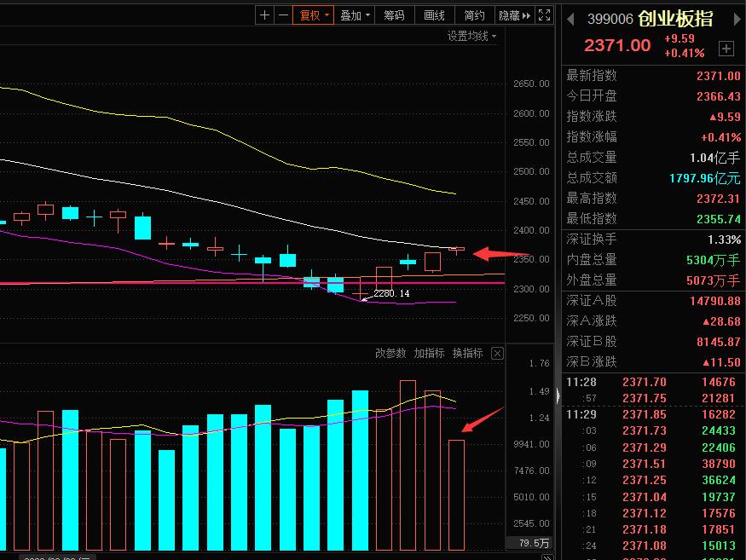Toggle fullscreen chart icon

[544, 15]
